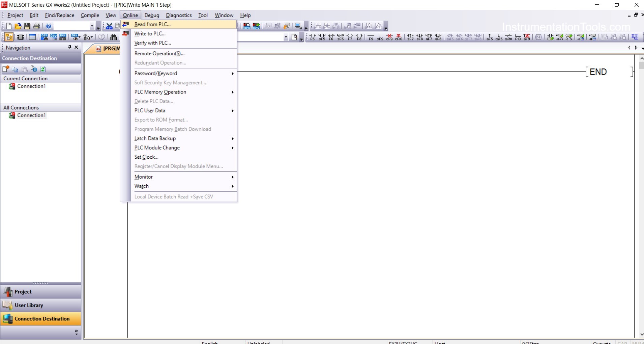Image resolution: width=644 pixels, height=344 pixels.
Task: Click the caF5 falling pulse icon
Action: tap(499, 37)
